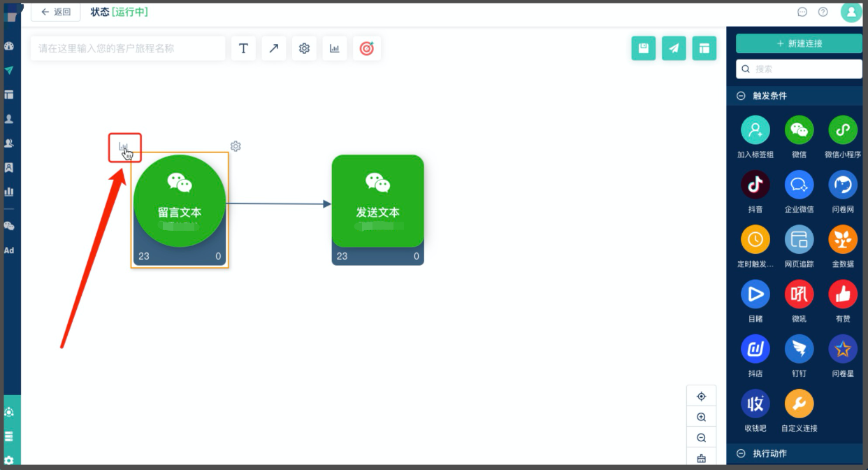Click the red target goal icon
Image resolution: width=868 pixels, height=470 pixels.
point(367,48)
